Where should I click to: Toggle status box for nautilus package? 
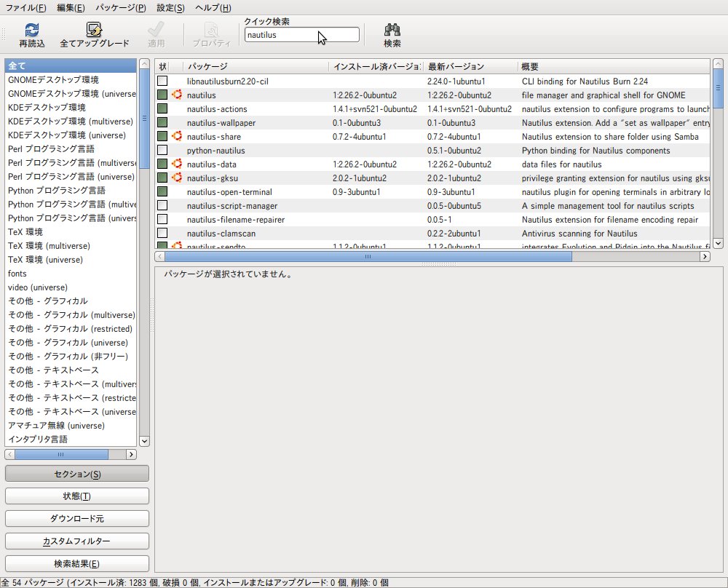pos(162,95)
